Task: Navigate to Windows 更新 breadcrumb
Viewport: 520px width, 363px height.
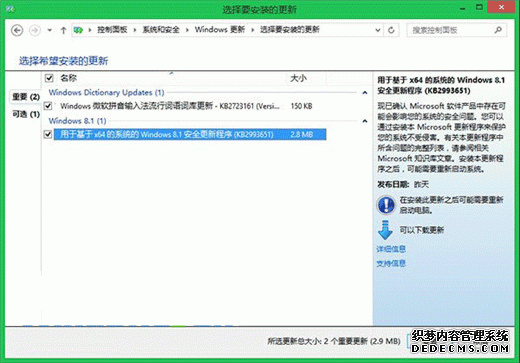Action: click(220, 30)
